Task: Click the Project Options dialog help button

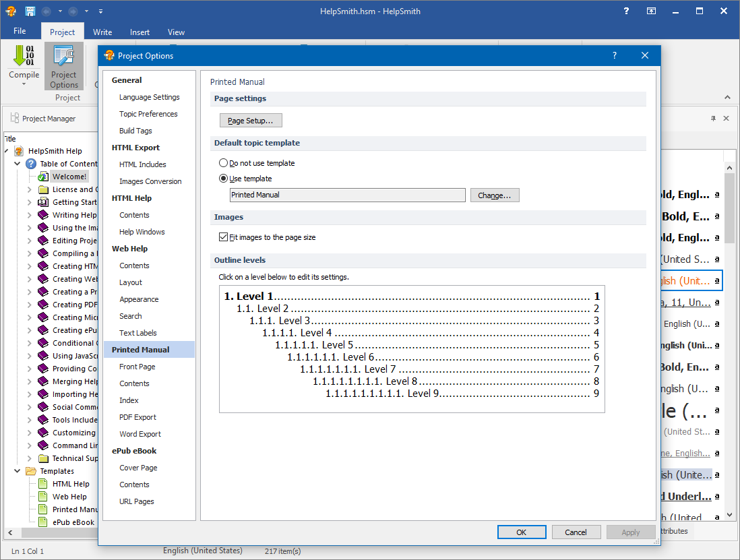Action: (x=615, y=56)
